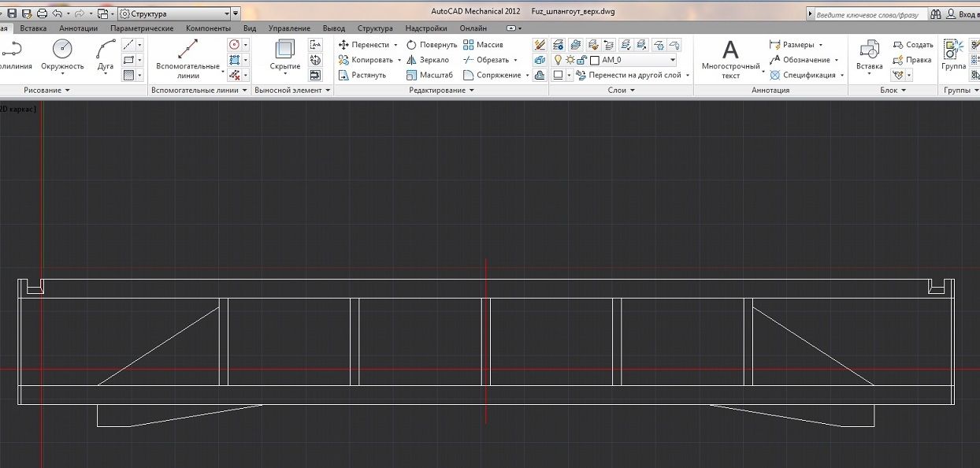Toggle the layer lock padlock icon
The height and width of the screenshot is (468, 980).
(x=582, y=60)
